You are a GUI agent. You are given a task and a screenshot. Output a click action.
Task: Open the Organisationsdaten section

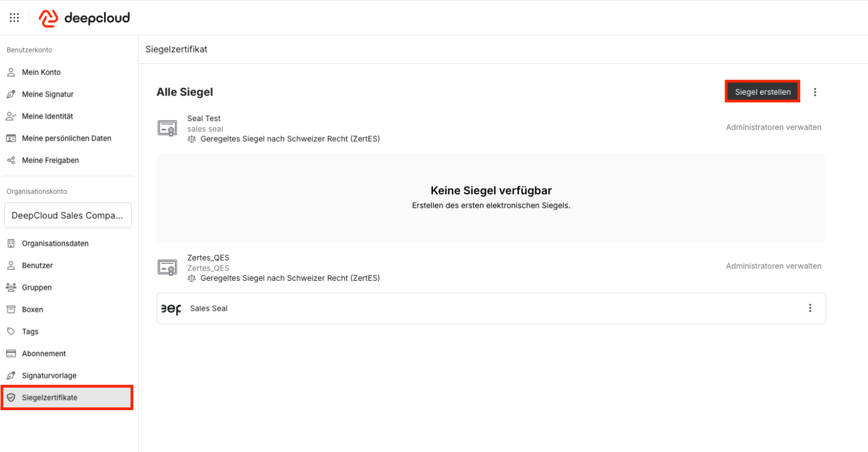[55, 243]
